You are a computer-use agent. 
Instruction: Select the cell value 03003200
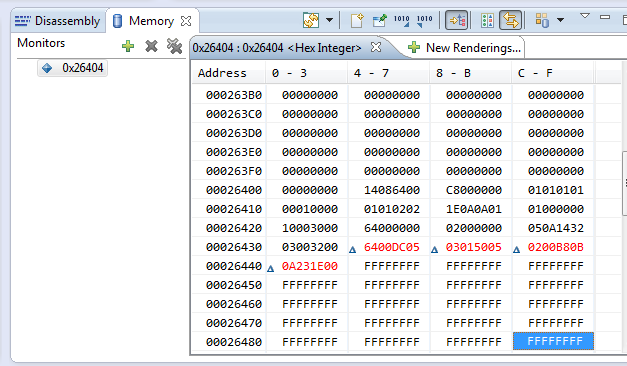coord(310,247)
